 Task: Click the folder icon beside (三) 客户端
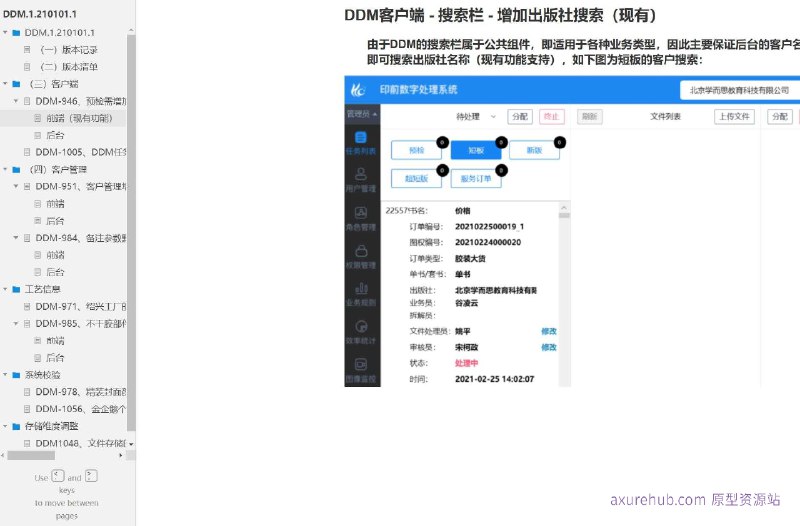16,84
